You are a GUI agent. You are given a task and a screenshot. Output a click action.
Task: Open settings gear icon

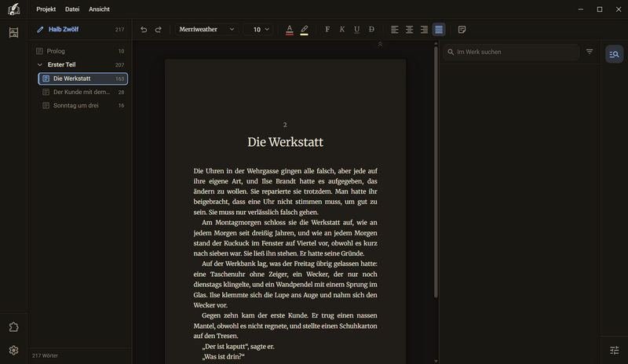pos(13,351)
